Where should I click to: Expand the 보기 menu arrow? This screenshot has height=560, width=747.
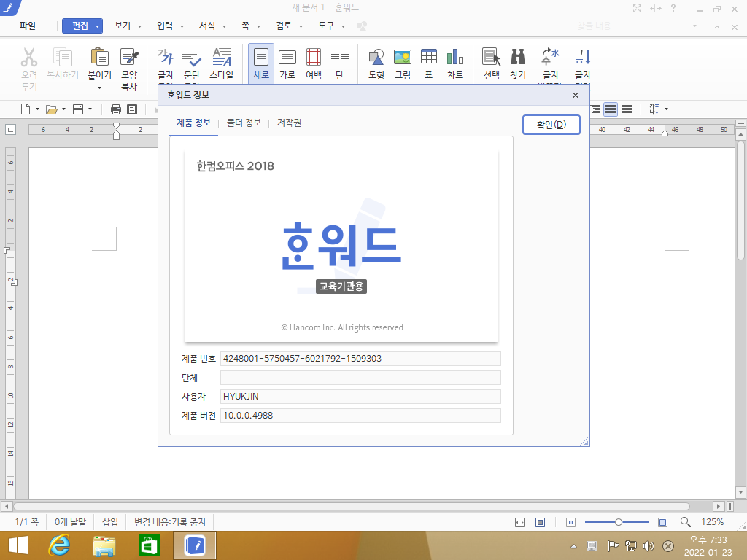[x=139, y=27]
